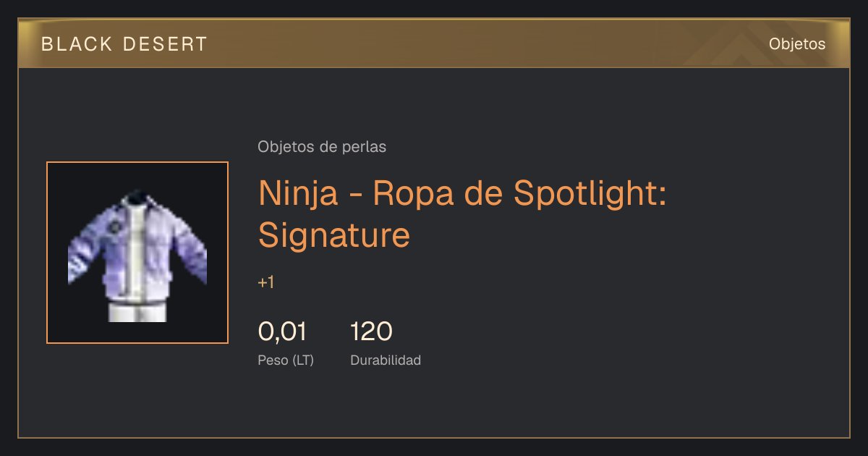The height and width of the screenshot is (456, 868).
Task: Select the Objetos de perlas category label
Action: (322, 147)
